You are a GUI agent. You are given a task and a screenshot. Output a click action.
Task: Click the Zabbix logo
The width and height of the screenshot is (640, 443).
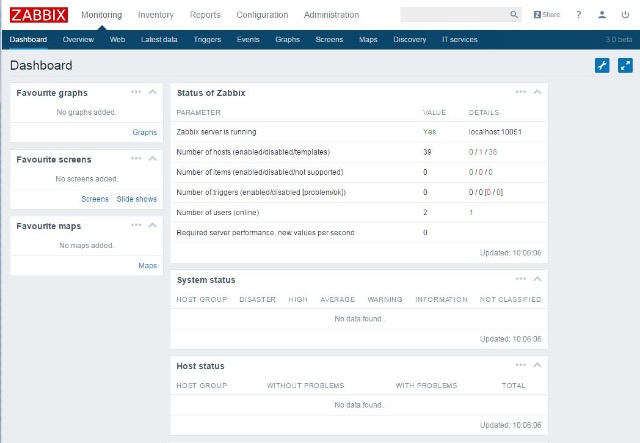[x=39, y=15]
